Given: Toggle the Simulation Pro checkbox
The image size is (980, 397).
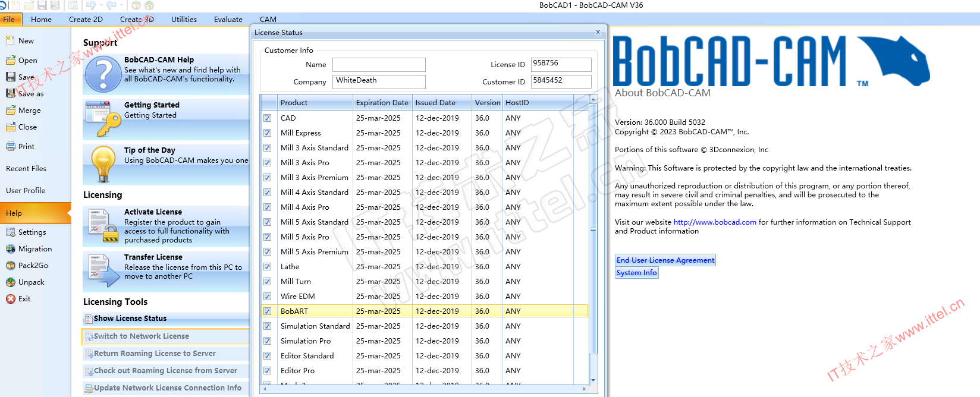Looking at the screenshot, I should (x=268, y=341).
